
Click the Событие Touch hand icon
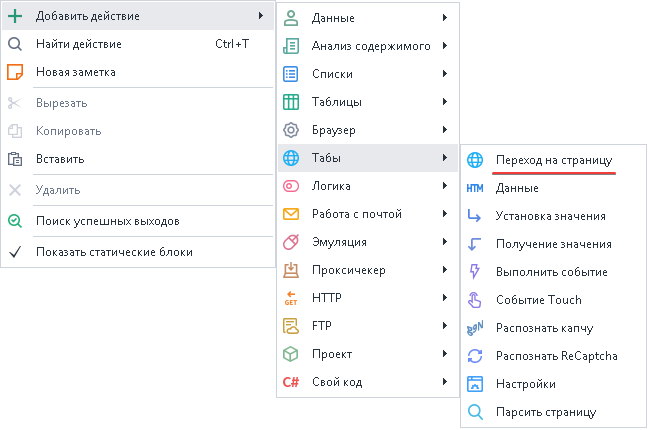click(x=475, y=300)
